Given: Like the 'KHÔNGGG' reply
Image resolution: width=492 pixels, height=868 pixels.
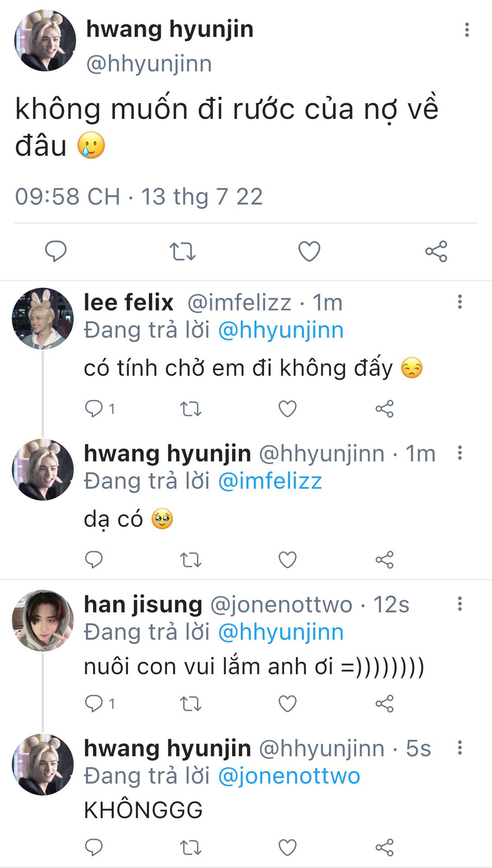Looking at the screenshot, I should [287, 847].
